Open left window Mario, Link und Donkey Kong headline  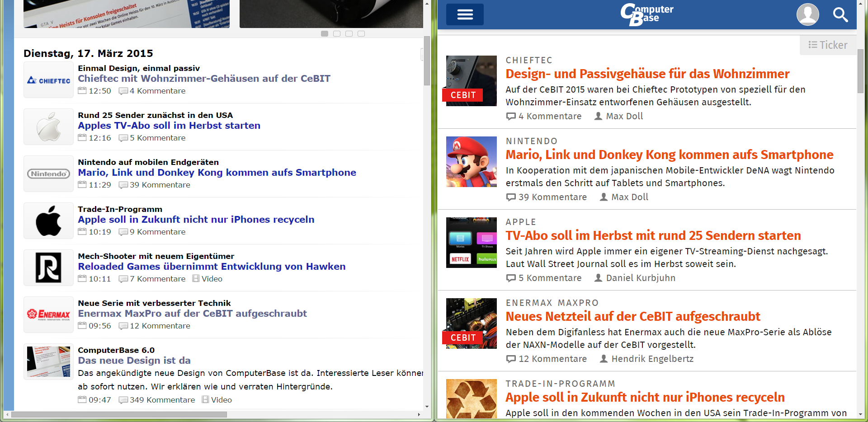pos(217,173)
